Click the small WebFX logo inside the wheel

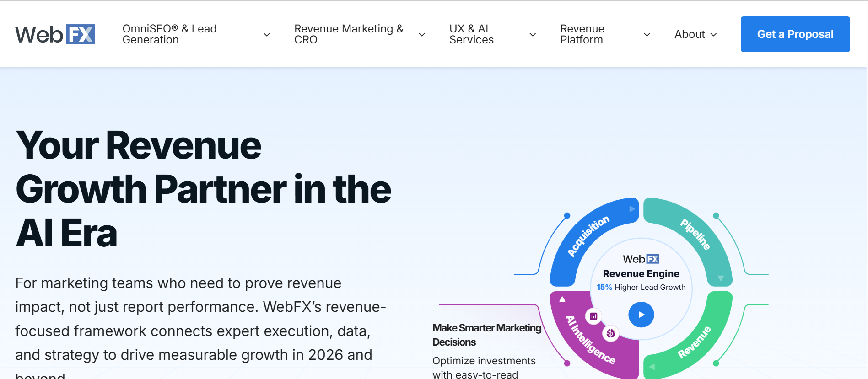click(641, 259)
